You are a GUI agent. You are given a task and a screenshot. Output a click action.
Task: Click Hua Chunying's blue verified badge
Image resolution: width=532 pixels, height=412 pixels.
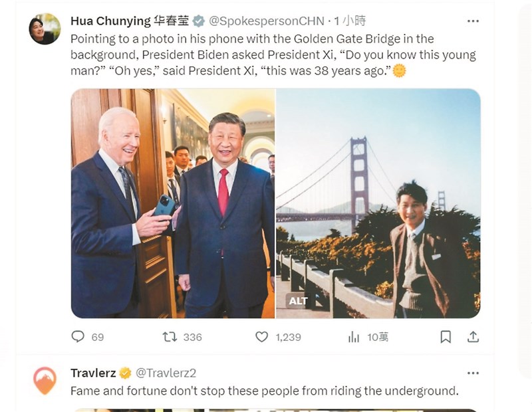[198, 22]
